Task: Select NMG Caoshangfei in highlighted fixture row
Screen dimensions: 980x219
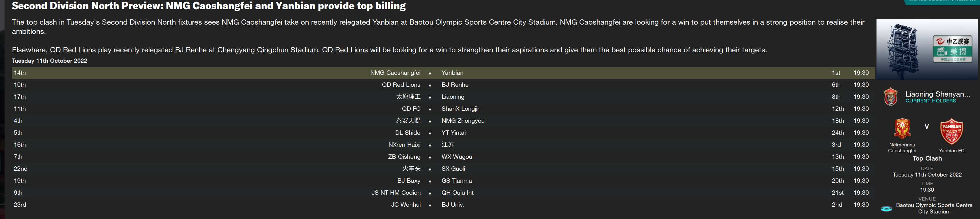Action: click(395, 73)
